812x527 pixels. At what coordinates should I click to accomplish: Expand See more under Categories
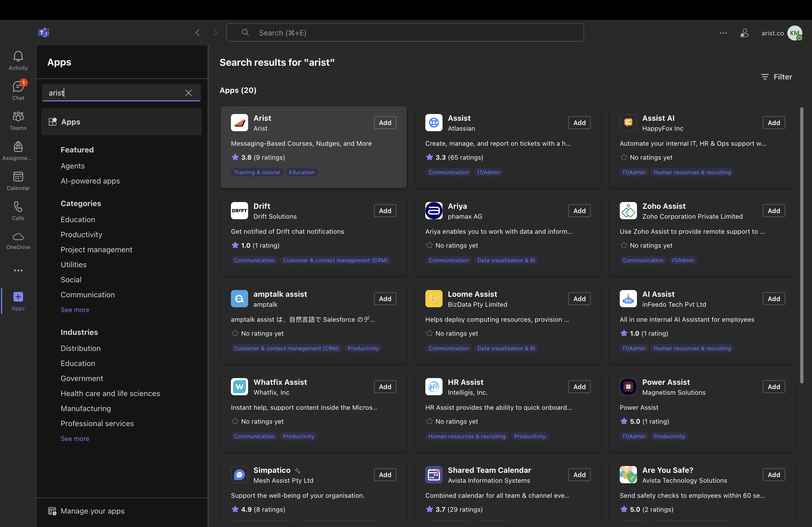point(75,310)
